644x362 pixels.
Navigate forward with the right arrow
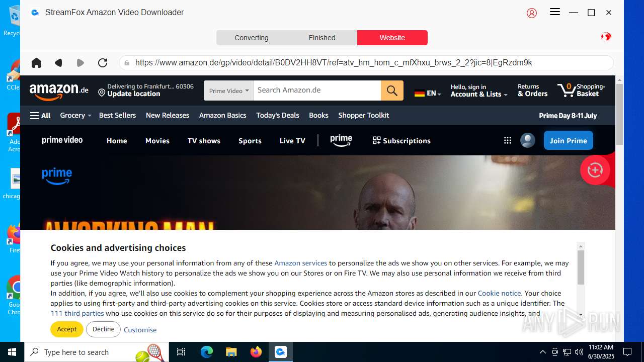80,63
